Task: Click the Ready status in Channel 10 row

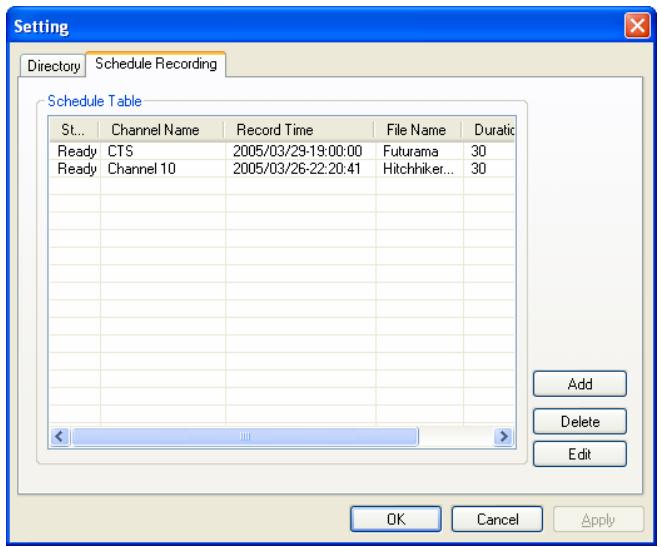Action: 77,169
